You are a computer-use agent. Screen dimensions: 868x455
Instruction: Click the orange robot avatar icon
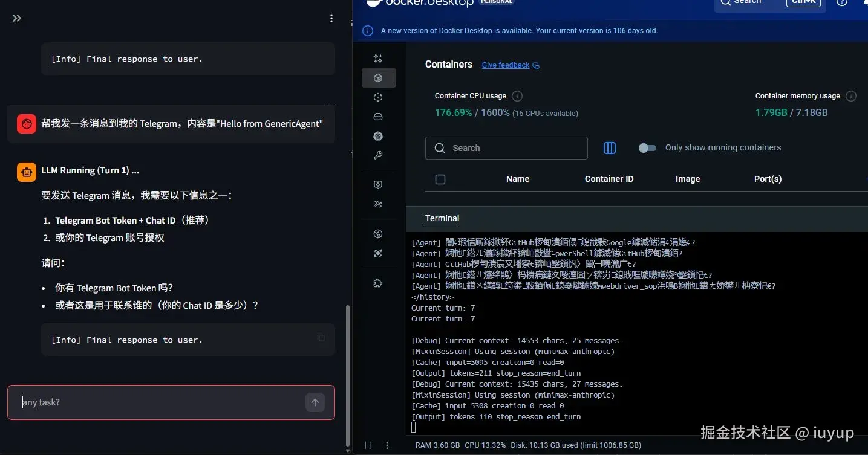click(27, 172)
